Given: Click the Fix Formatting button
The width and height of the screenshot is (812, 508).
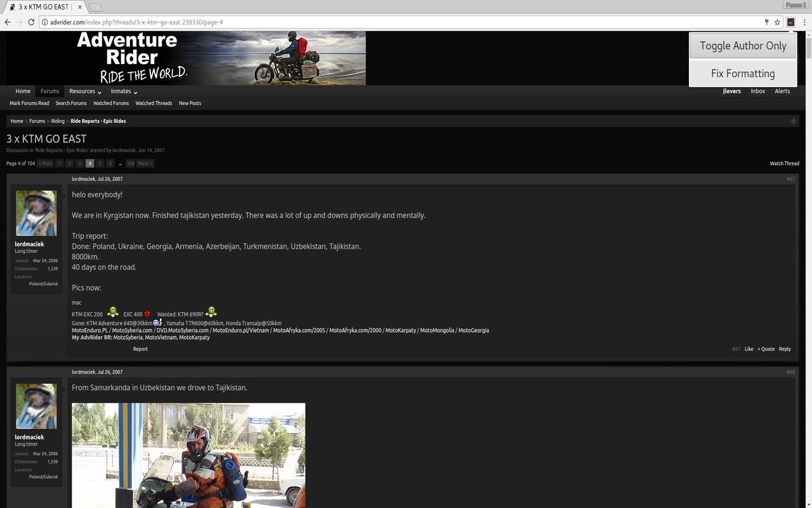Looking at the screenshot, I should [x=743, y=74].
